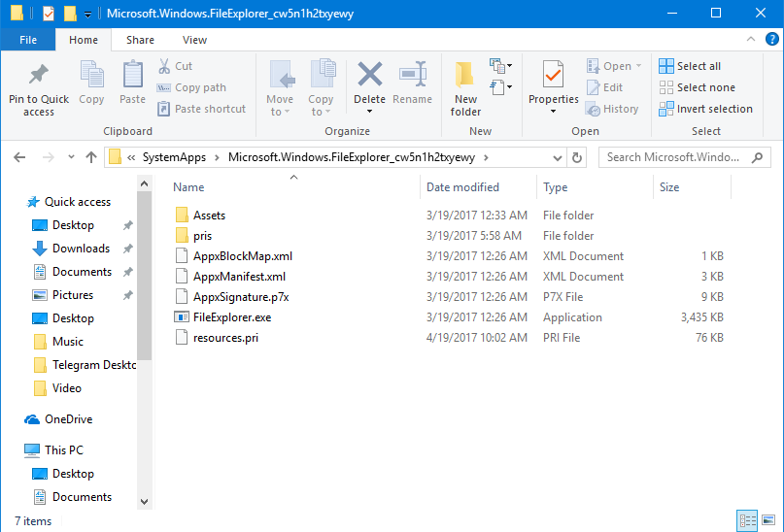Click Select none
Viewport: 784px width, 532px height.
tap(697, 87)
